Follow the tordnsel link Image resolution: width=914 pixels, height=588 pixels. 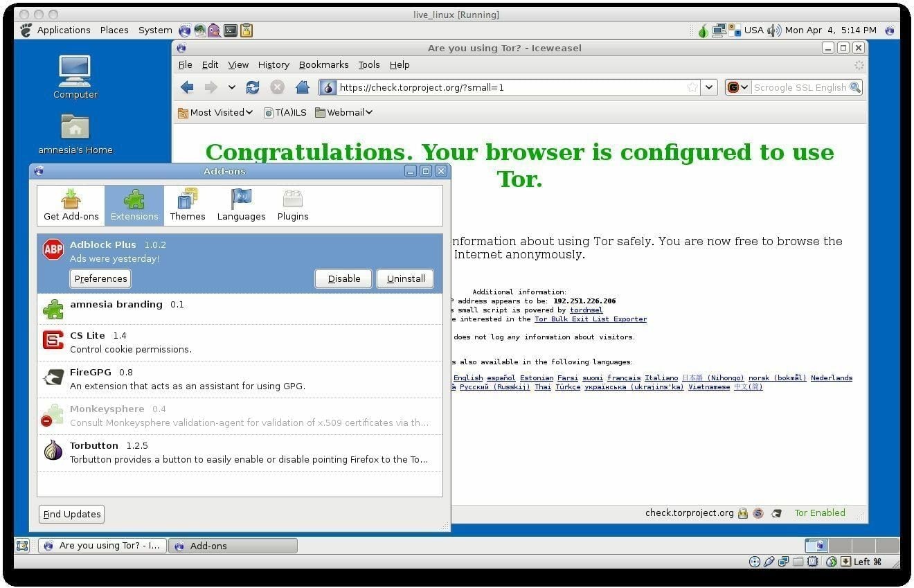(586, 310)
